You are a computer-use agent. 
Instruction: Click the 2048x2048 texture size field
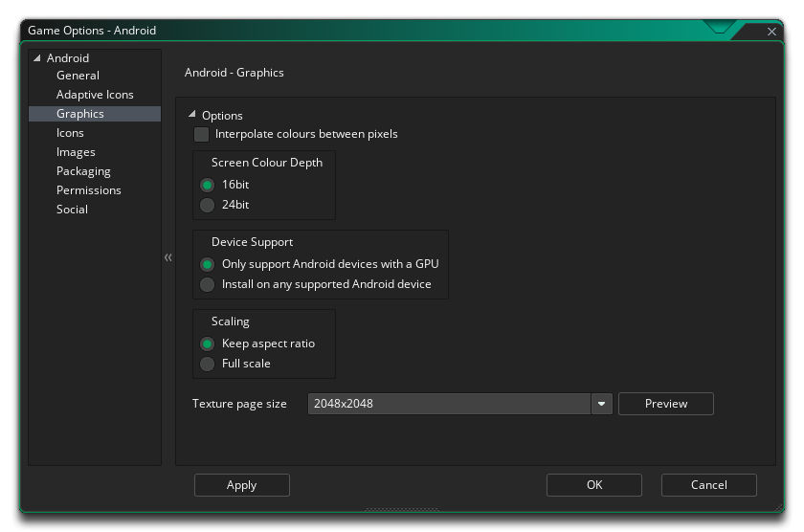[449, 404]
